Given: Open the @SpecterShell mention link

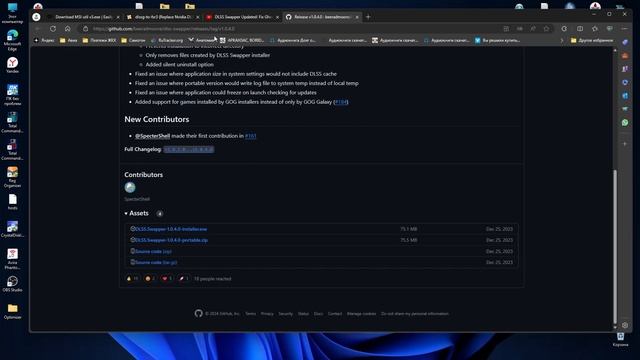Looking at the screenshot, I should coord(152,136).
